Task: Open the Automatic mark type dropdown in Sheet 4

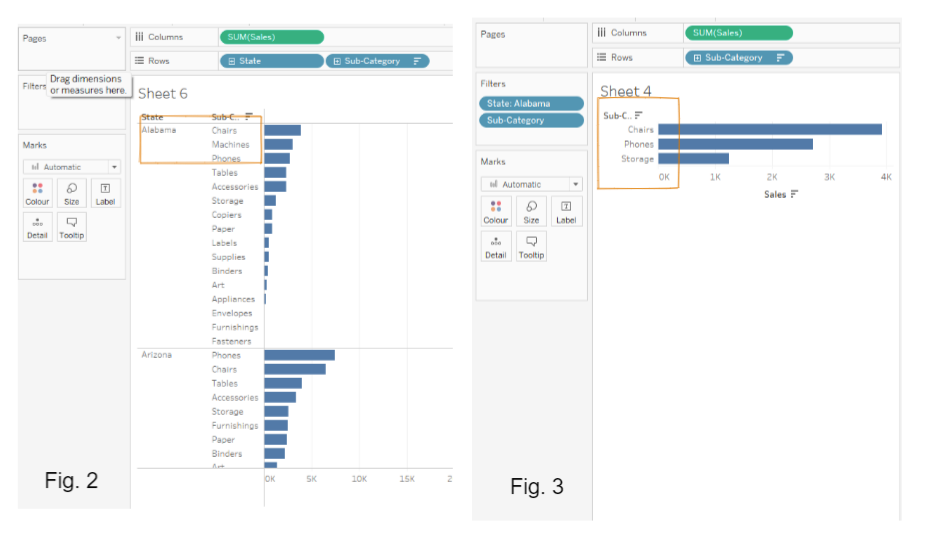Action: click(575, 184)
